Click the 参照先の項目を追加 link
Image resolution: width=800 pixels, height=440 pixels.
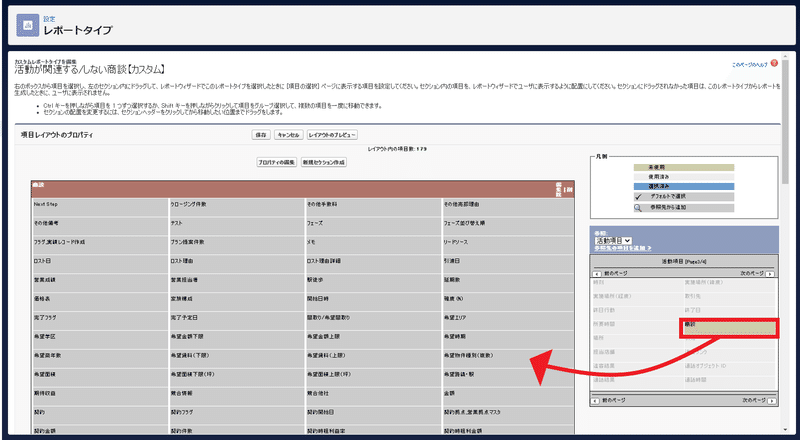(x=623, y=248)
